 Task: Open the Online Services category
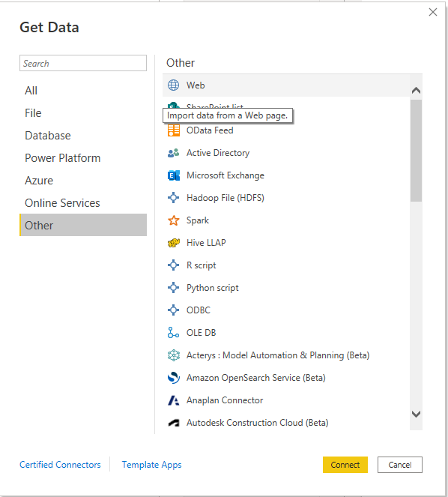62,203
